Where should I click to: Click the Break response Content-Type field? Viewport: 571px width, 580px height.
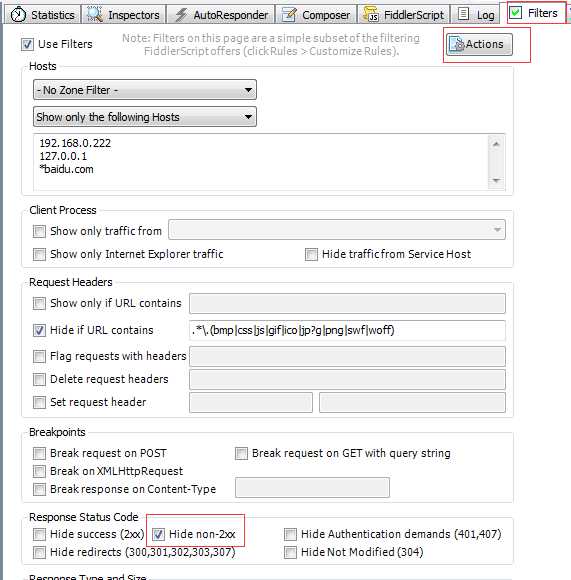click(x=312, y=488)
